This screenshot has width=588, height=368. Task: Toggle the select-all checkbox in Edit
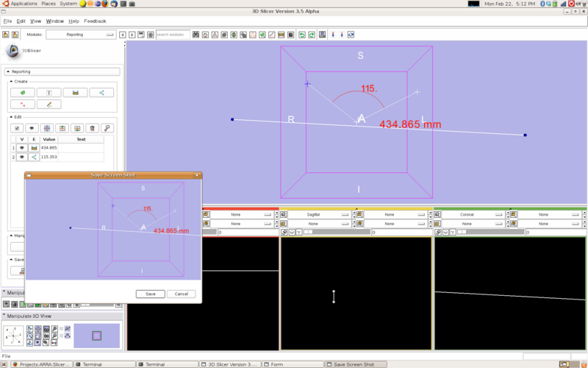pos(18,128)
